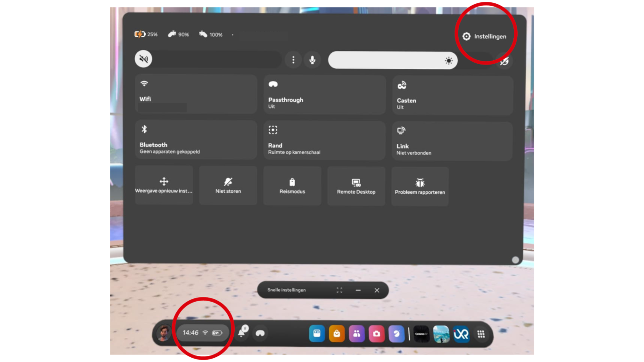Screen dimensions: 644x362
Task: Open Remote Desktop tile
Action: (356, 186)
